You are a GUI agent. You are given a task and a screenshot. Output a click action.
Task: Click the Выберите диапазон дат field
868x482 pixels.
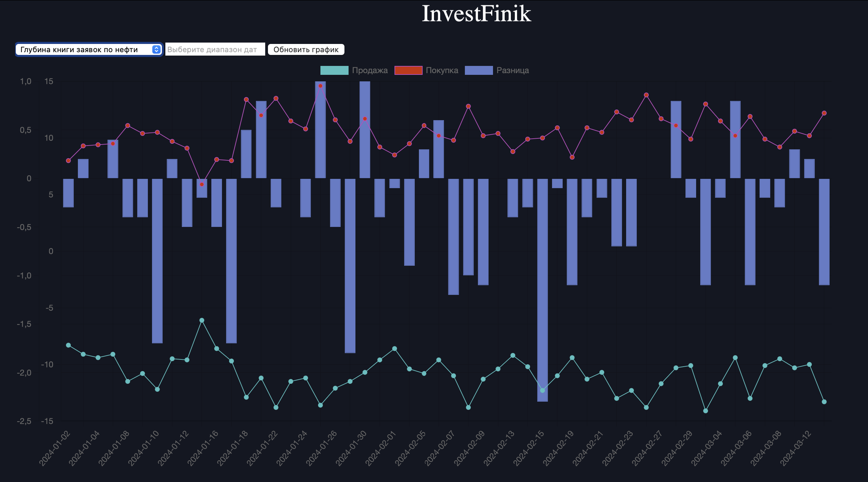point(215,49)
